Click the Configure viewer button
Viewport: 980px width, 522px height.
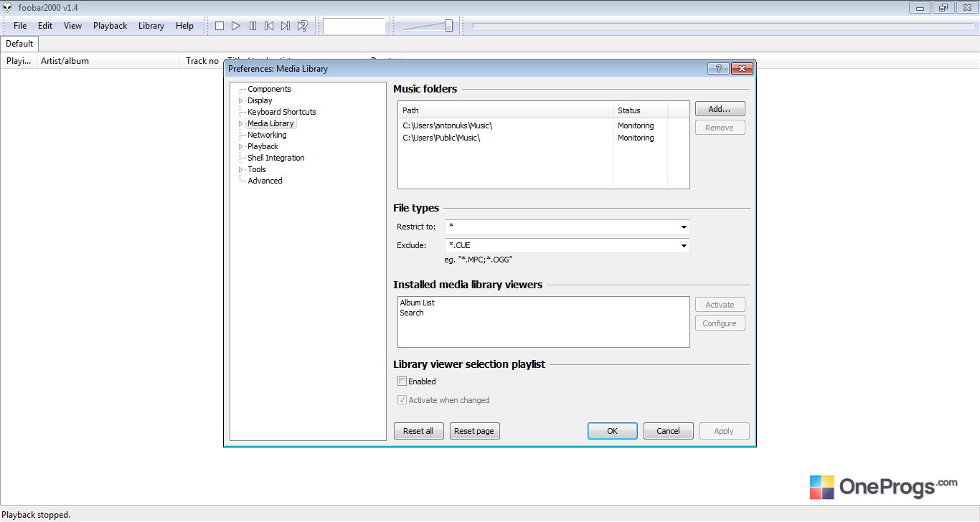(720, 323)
